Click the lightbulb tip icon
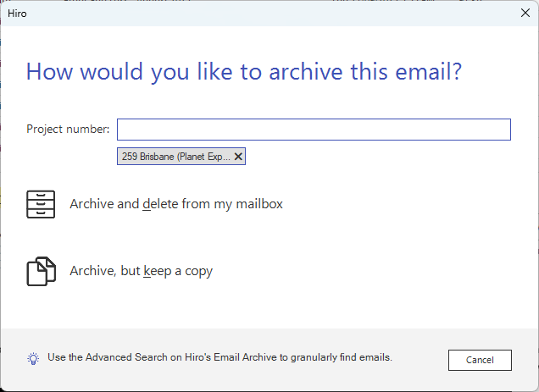 tap(33, 358)
